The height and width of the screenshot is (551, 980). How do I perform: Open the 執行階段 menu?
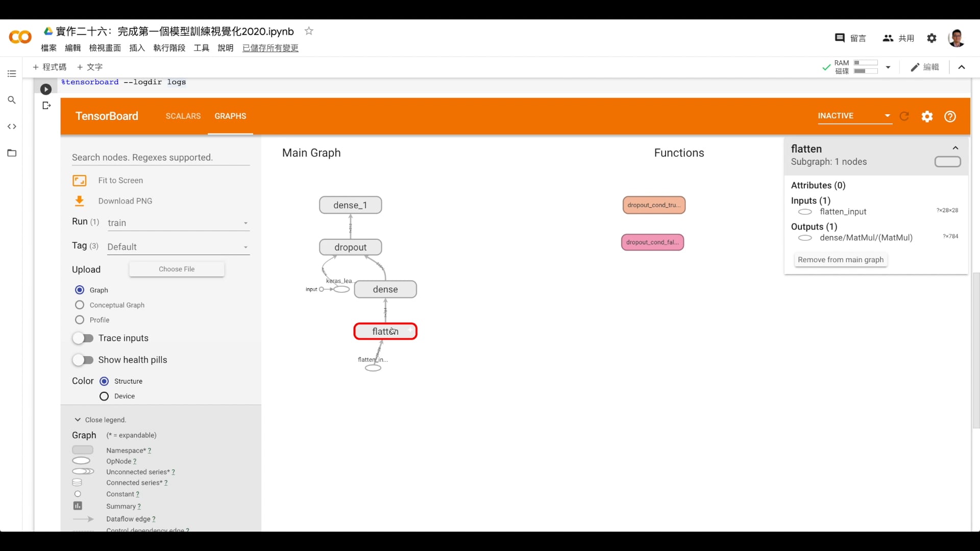[x=169, y=48]
